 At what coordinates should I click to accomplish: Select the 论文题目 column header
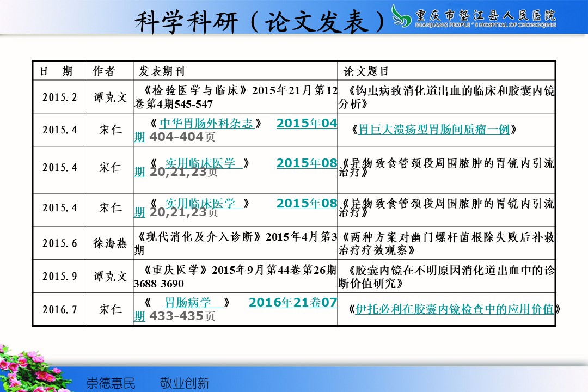366,71
